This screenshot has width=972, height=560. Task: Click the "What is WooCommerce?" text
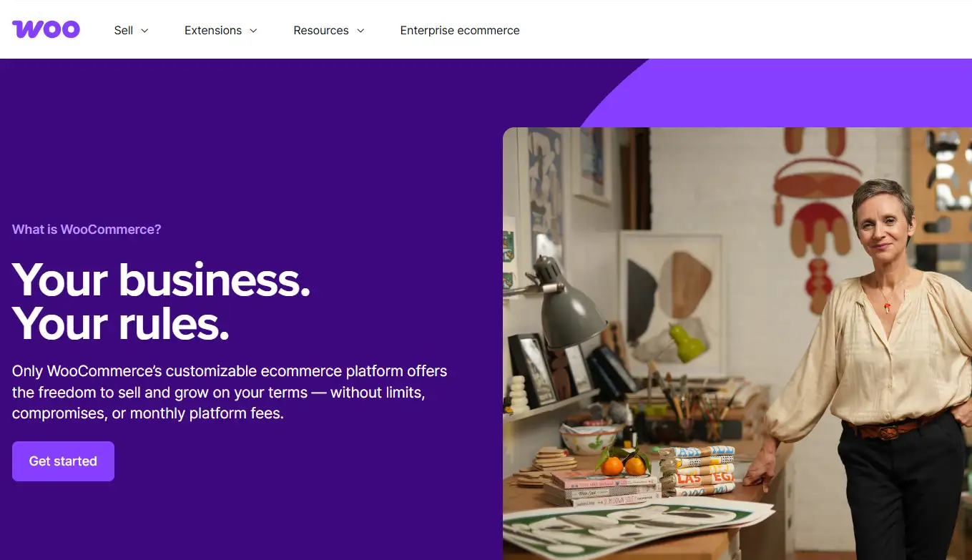point(87,230)
